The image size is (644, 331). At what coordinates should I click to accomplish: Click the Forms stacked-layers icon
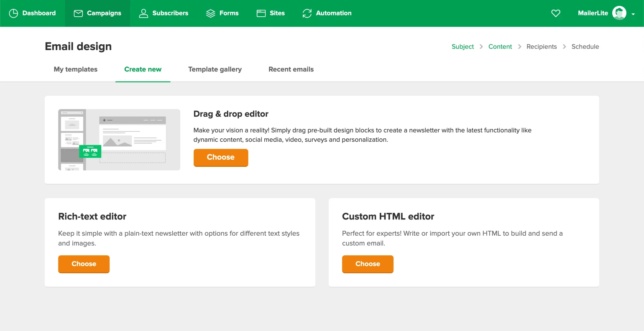210,13
